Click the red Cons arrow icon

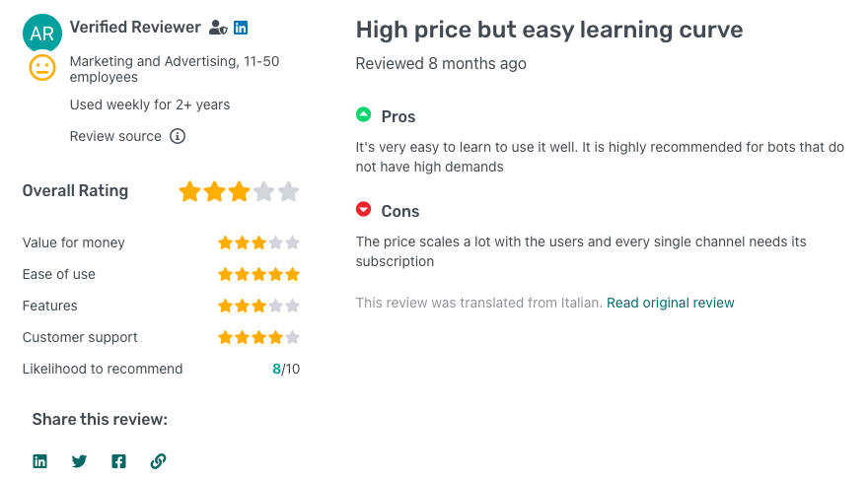pos(364,210)
